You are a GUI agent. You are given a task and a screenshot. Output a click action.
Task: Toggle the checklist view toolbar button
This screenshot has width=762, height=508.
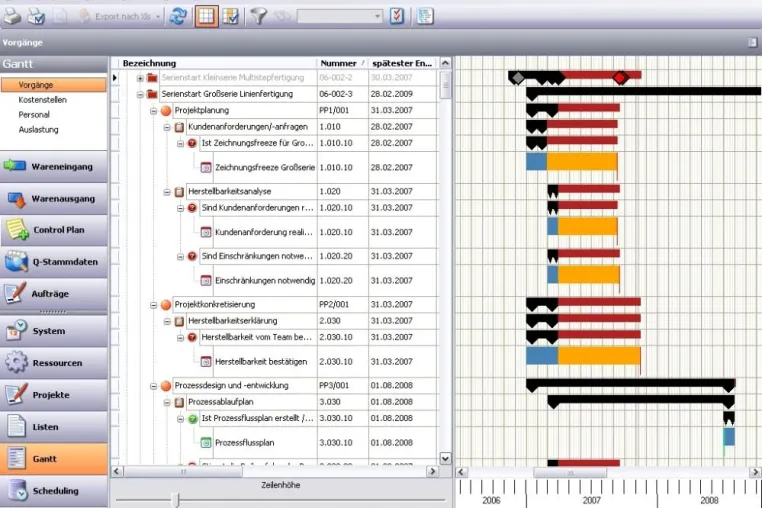click(x=230, y=16)
